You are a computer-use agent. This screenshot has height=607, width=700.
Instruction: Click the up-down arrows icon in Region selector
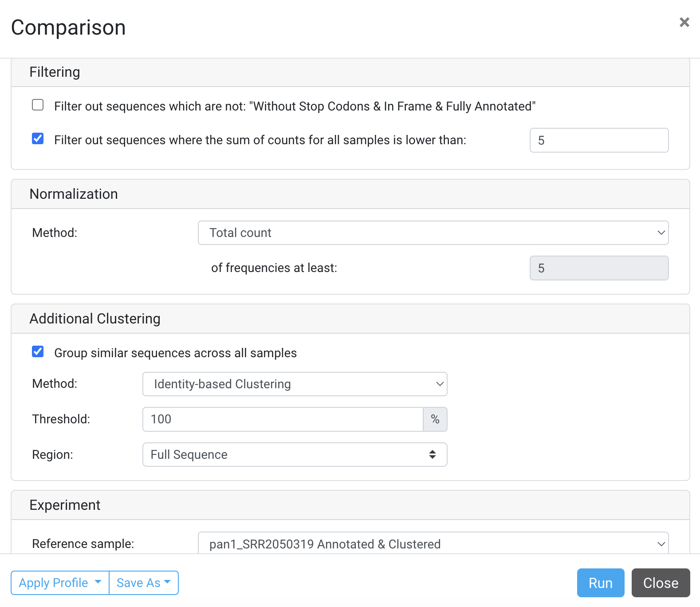tap(432, 455)
